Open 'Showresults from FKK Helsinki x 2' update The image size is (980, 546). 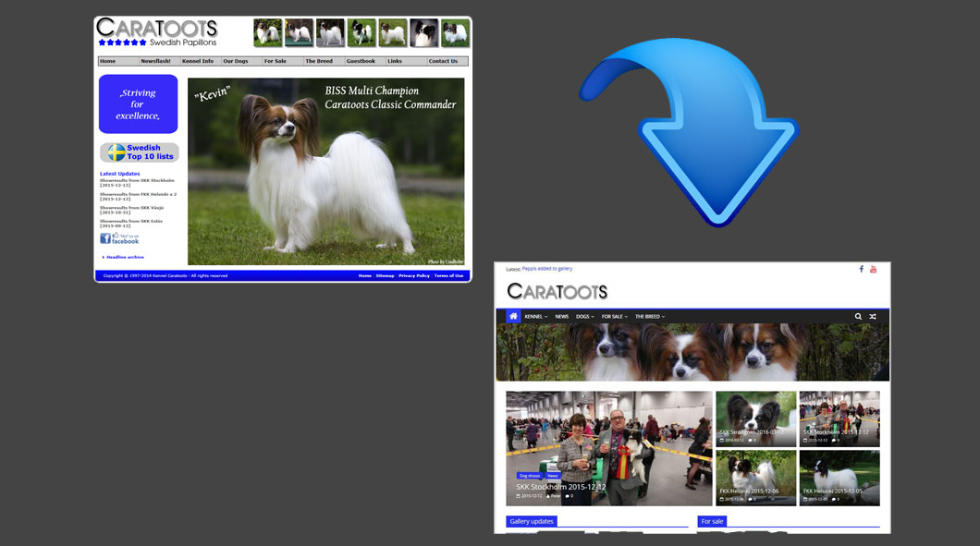(x=138, y=196)
